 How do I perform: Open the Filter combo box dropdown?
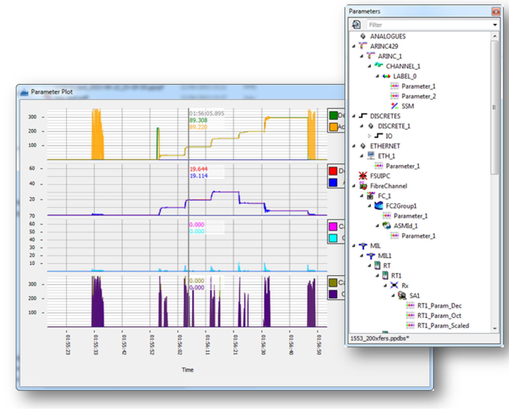495,24
